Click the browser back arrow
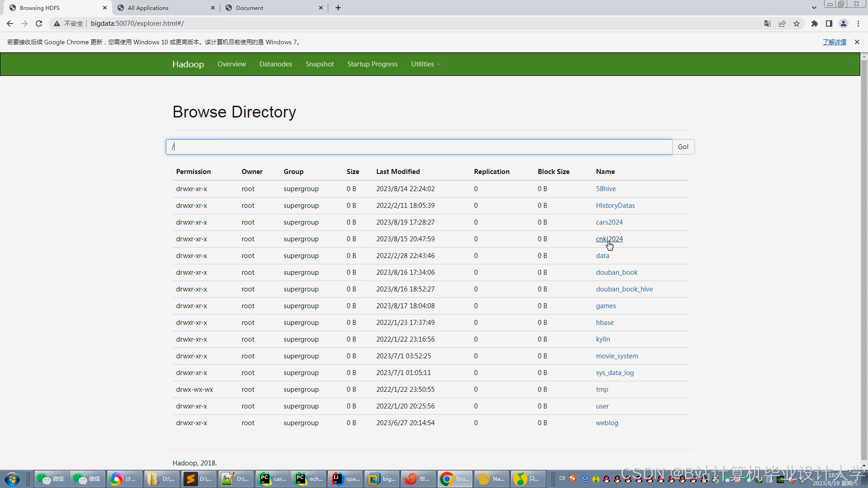 point(10,23)
